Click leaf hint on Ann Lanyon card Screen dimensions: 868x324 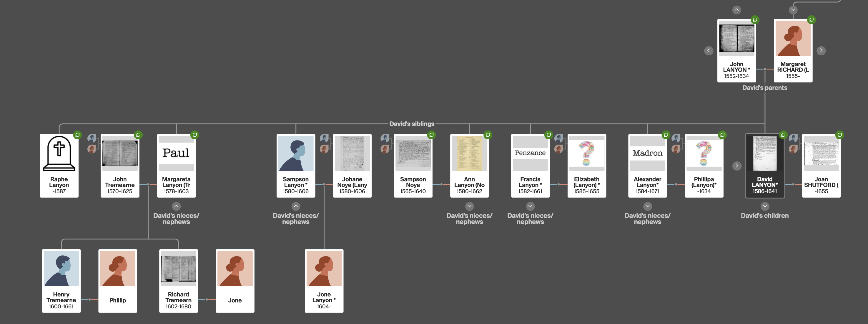pos(488,135)
